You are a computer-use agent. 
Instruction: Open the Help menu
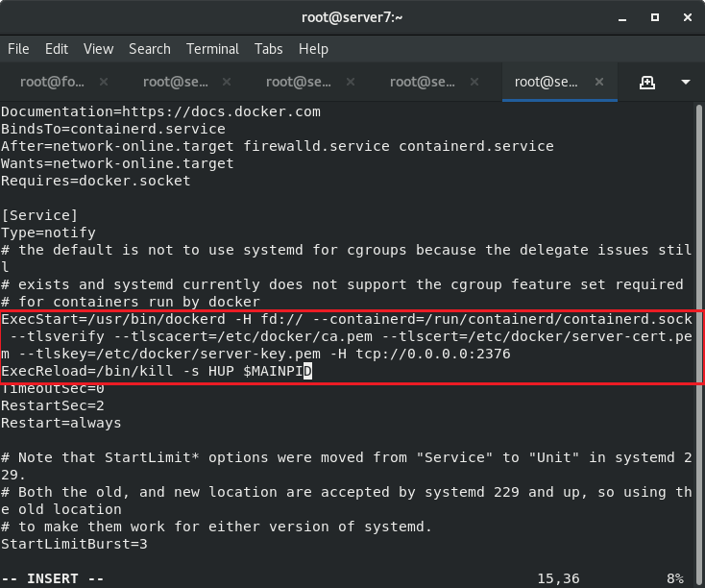[313, 49]
